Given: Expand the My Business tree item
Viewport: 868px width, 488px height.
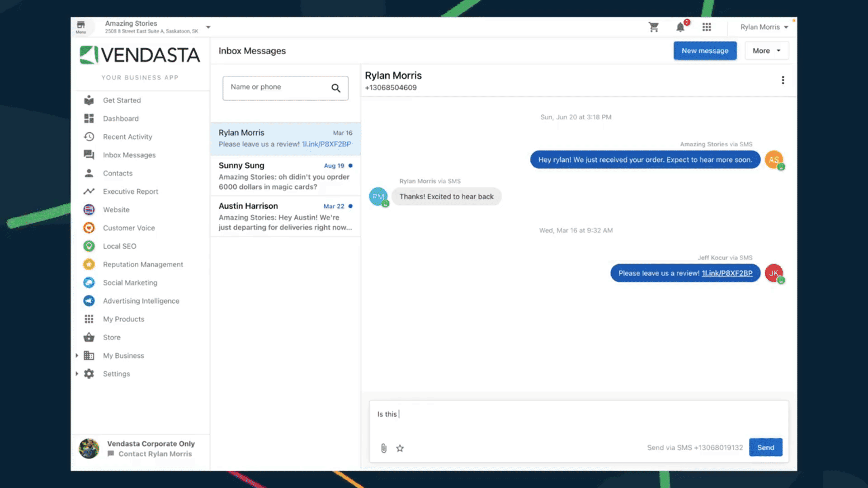Looking at the screenshot, I should tap(75, 355).
